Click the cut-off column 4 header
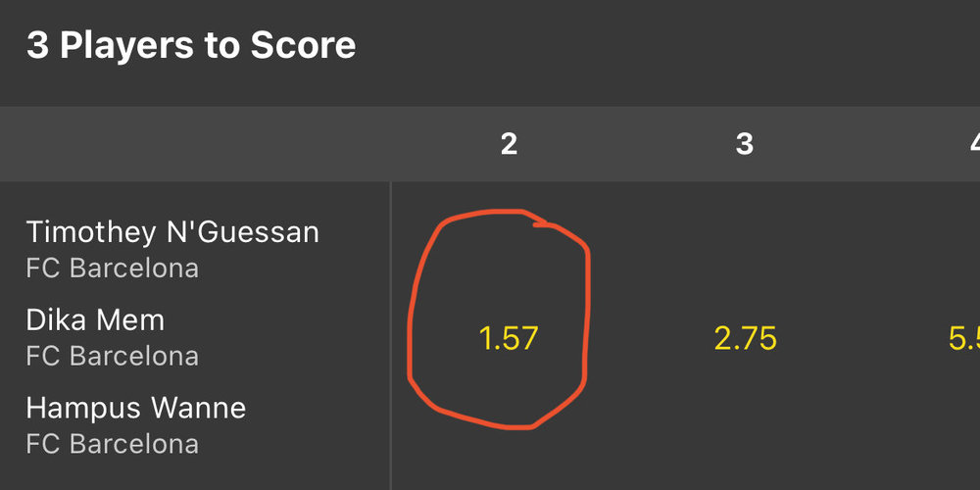Viewport: 980px width, 490px height. click(974, 144)
